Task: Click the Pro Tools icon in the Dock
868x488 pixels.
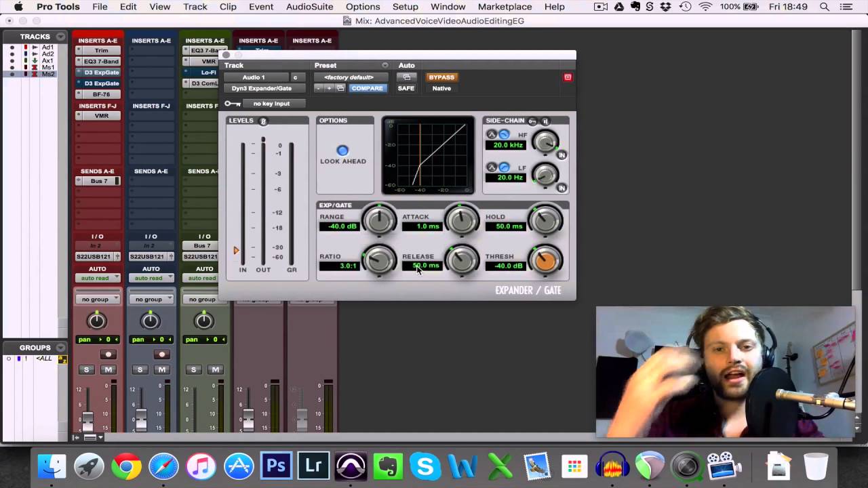Action: pyautogui.click(x=351, y=466)
